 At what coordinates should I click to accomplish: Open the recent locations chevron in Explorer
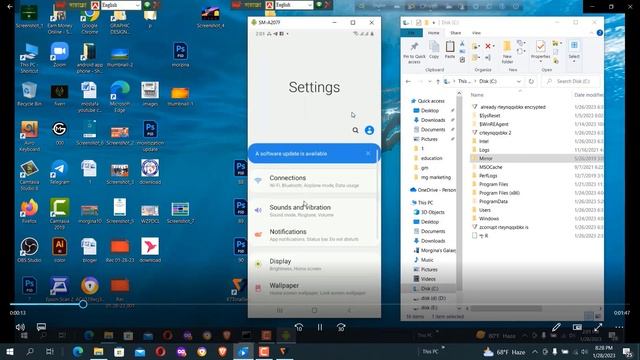(430, 81)
